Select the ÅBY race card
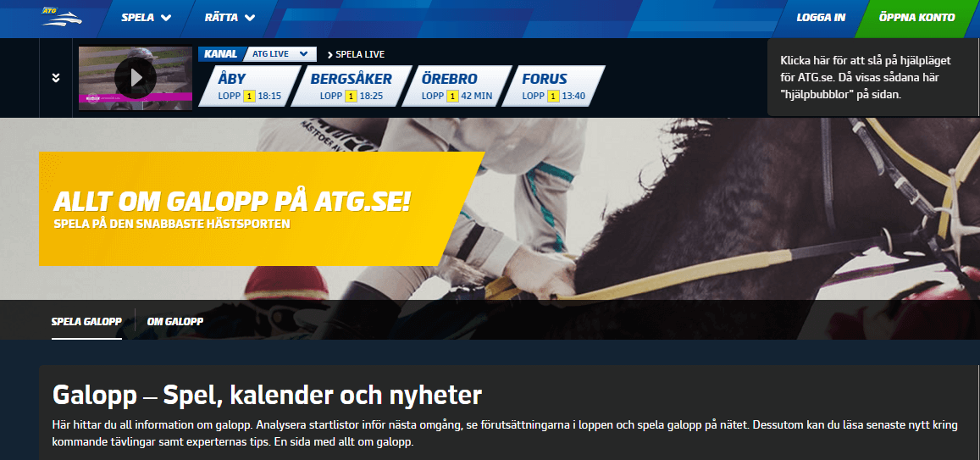Viewport: 980px width, 460px height. (x=250, y=86)
